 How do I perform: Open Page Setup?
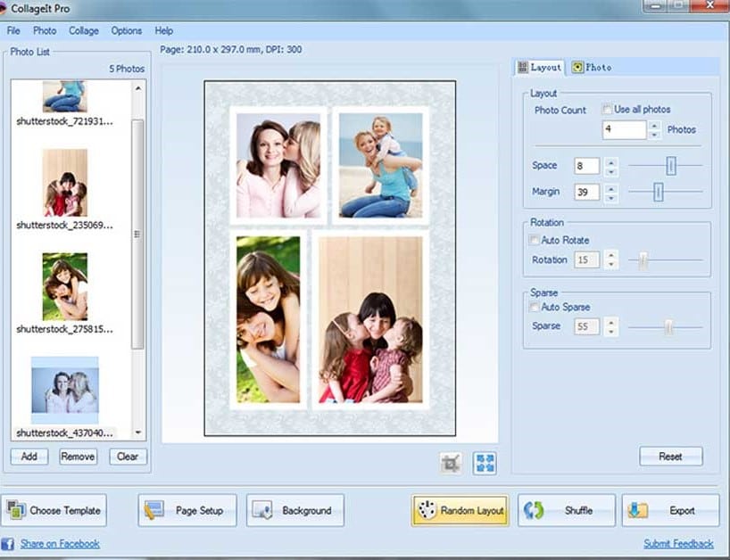[x=187, y=510]
